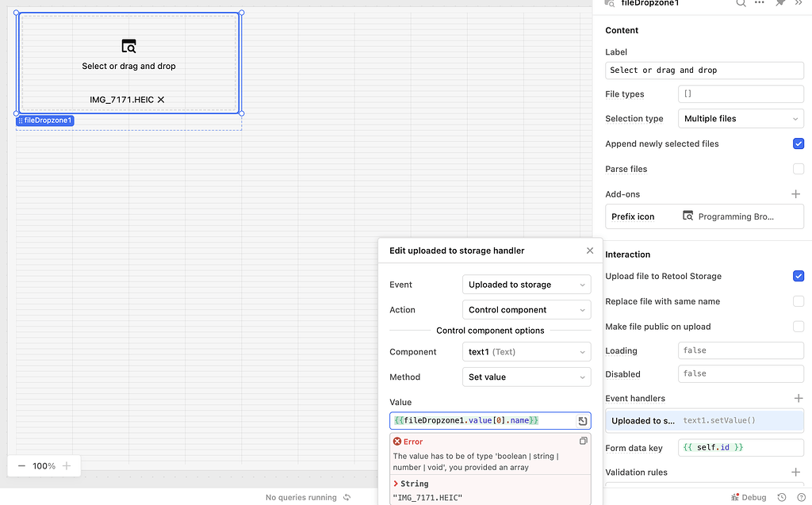This screenshot has height=505, width=812.
Task: Open the component search magnifier icon
Action: [x=741, y=4]
